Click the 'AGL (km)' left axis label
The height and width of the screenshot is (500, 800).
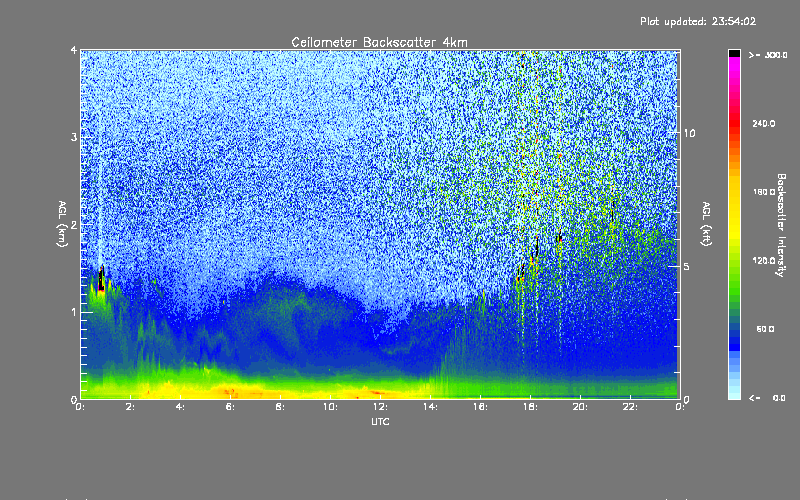62,224
